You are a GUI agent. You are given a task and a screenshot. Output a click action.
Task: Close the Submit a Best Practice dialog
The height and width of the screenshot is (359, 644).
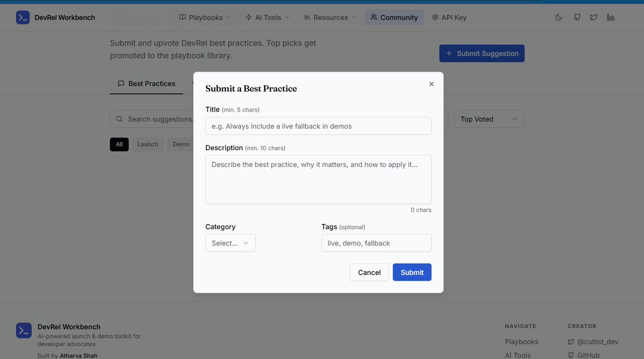click(x=431, y=84)
